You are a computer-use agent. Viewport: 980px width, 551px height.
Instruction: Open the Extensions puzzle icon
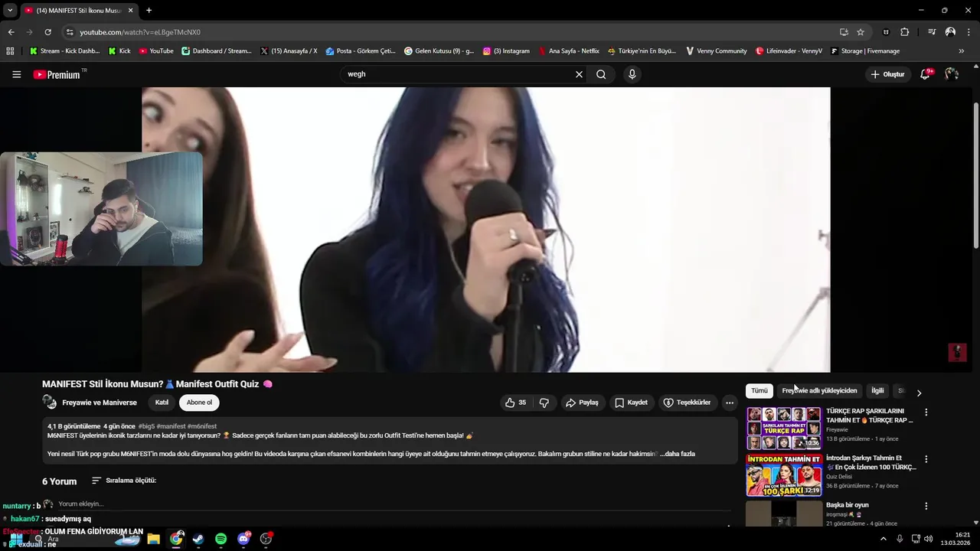(x=905, y=32)
